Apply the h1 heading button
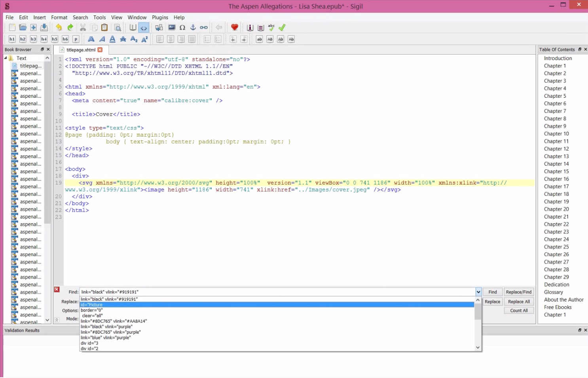588x378 pixels. 12,39
